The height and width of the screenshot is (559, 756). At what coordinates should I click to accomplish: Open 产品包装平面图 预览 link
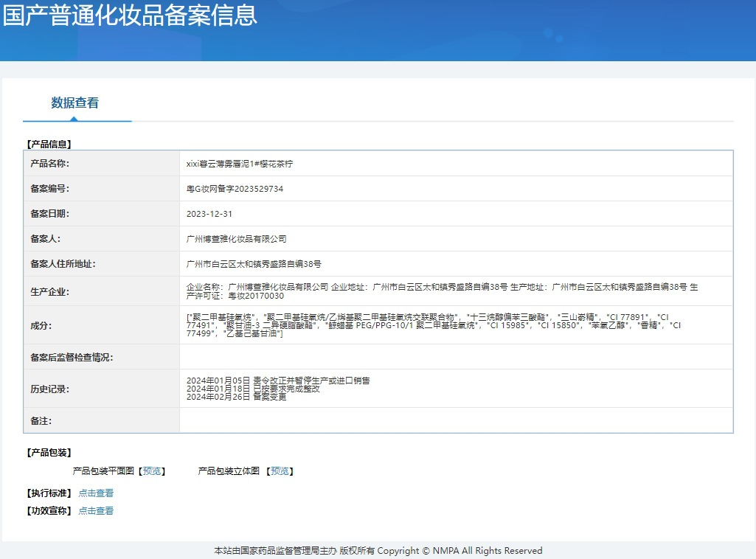tap(152, 471)
